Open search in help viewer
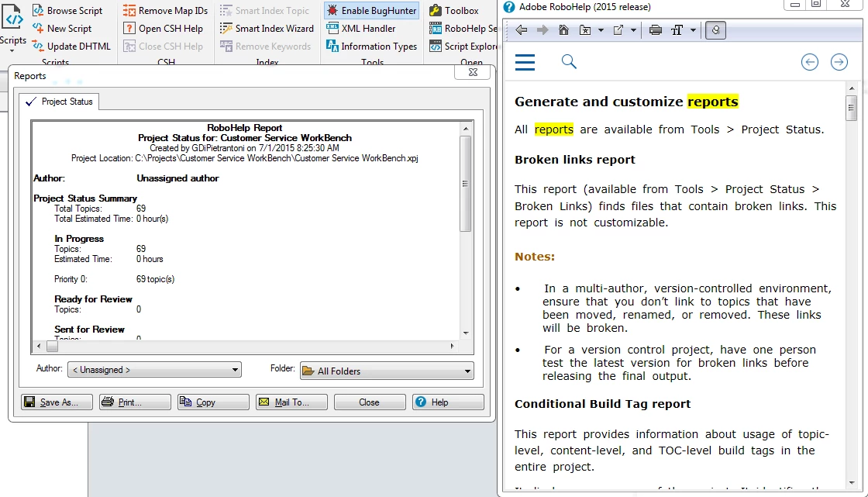This screenshot has width=868, height=497. pos(569,61)
